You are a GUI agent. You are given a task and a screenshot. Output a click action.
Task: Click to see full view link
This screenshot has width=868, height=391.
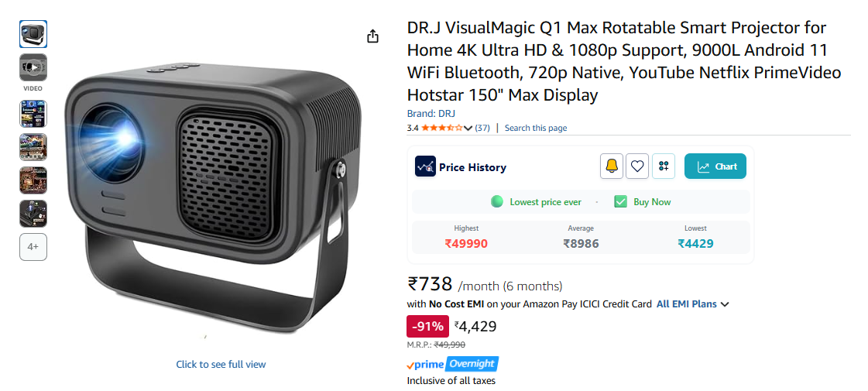(221, 365)
